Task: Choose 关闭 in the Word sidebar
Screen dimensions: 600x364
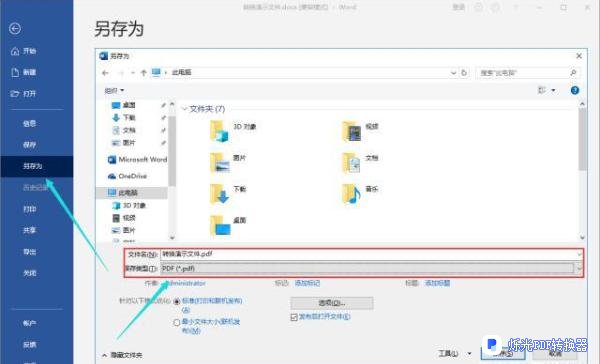Action: 29,273
